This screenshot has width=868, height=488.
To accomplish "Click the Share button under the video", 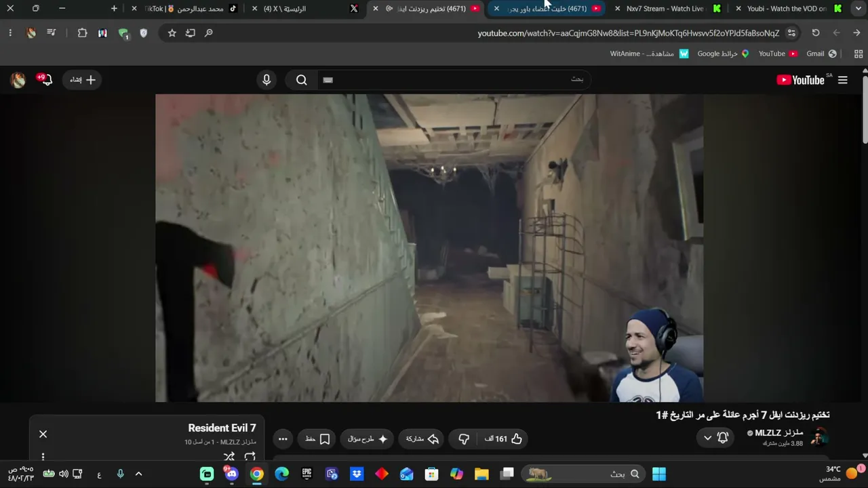I will [x=422, y=439].
